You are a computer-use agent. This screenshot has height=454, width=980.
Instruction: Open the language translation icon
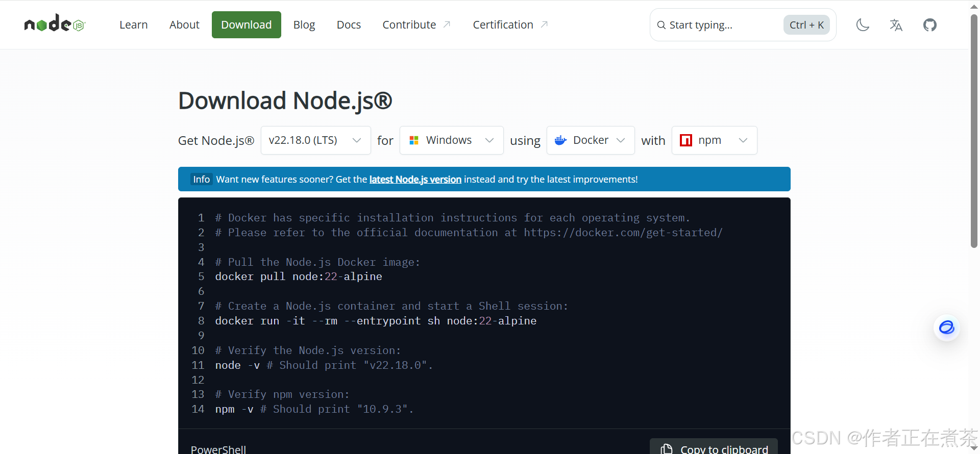coord(896,25)
